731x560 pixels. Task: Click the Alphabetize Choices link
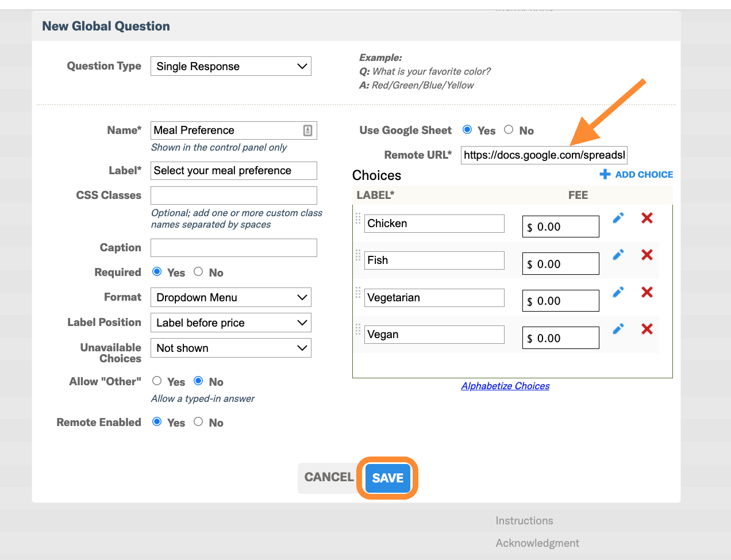click(505, 386)
